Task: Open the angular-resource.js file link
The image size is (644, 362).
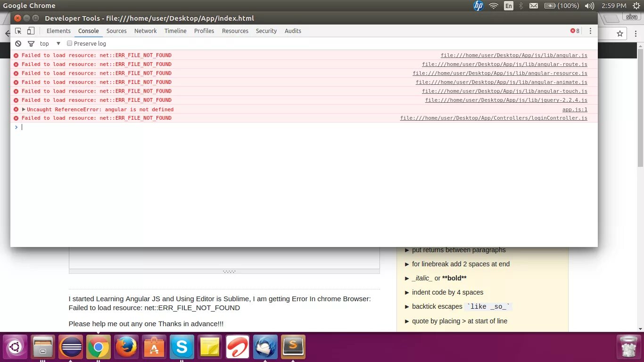Action: [500, 73]
